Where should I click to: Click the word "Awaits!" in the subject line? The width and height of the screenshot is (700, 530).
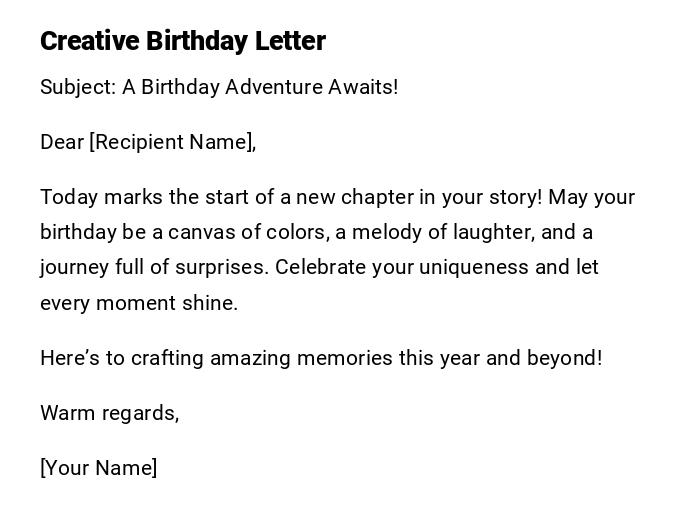364,87
